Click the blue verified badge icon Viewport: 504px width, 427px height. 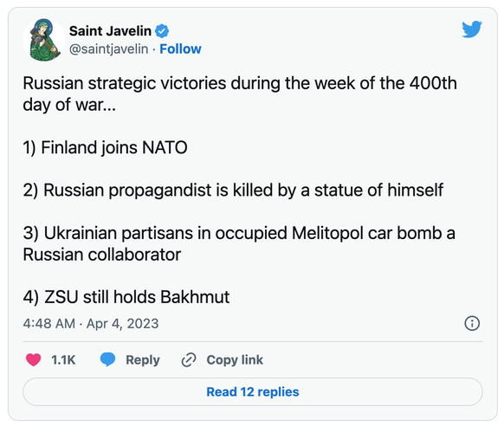162,31
